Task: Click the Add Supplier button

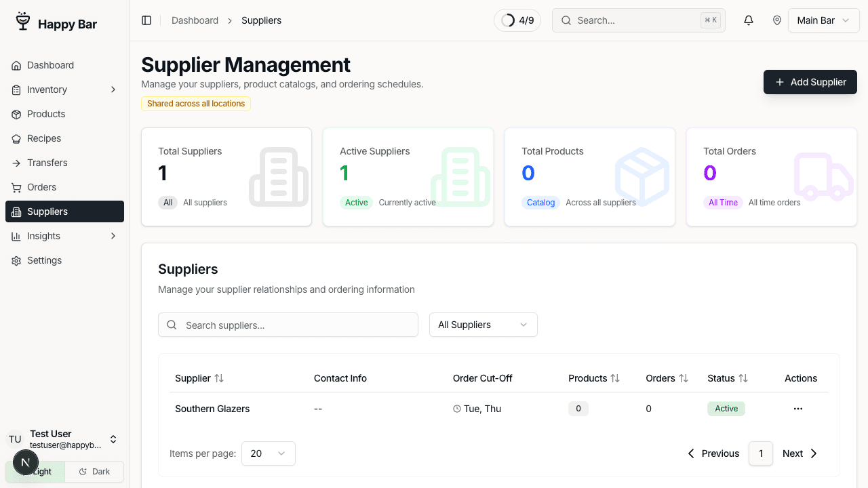Action: 810,82
